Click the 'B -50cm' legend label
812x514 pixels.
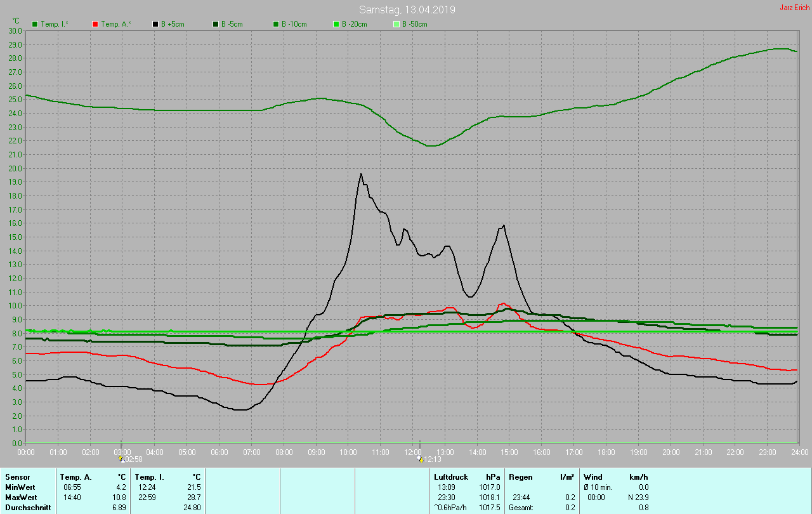coord(415,24)
